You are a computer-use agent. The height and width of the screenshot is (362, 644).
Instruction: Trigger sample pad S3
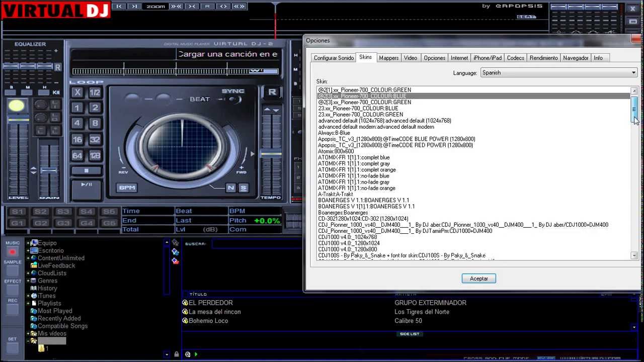point(63,212)
